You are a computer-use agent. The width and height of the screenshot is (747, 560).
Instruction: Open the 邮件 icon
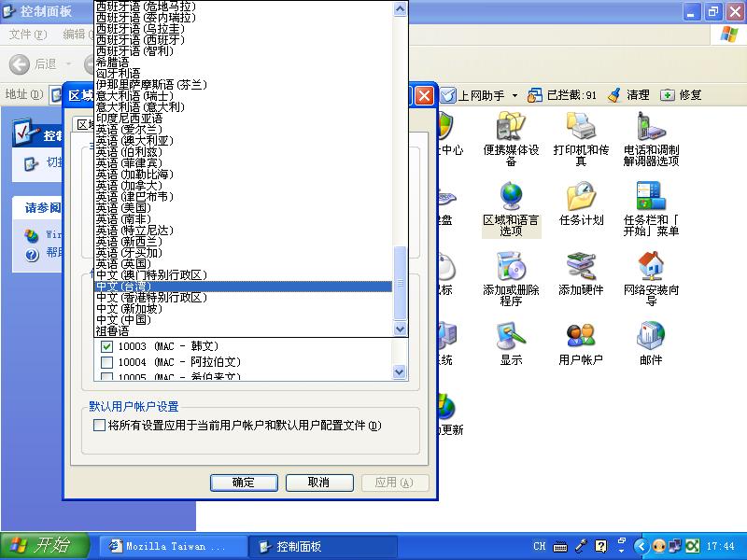coord(651,337)
